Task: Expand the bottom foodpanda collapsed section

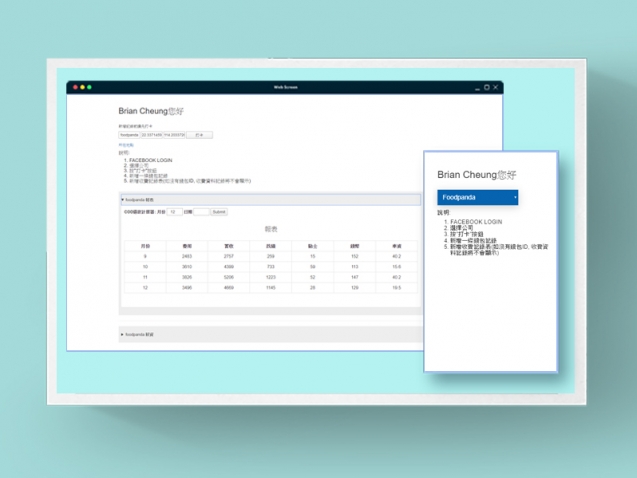Action: (139, 333)
